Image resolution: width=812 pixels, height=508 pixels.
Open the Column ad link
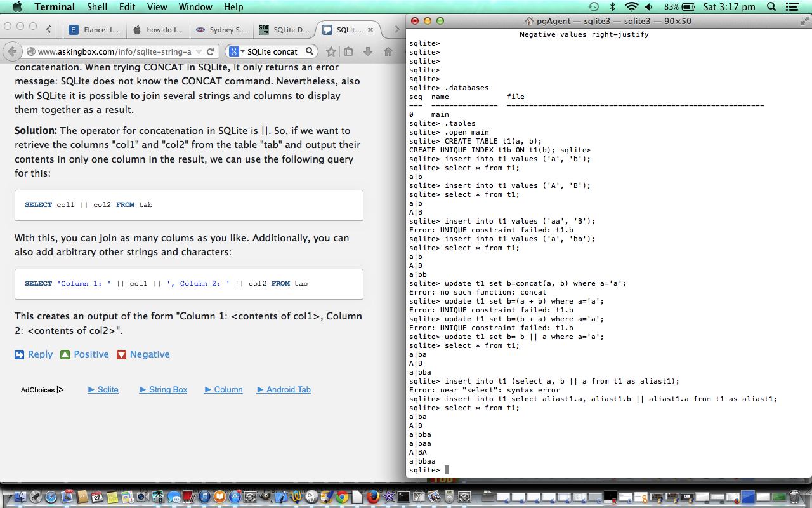tap(223, 389)
